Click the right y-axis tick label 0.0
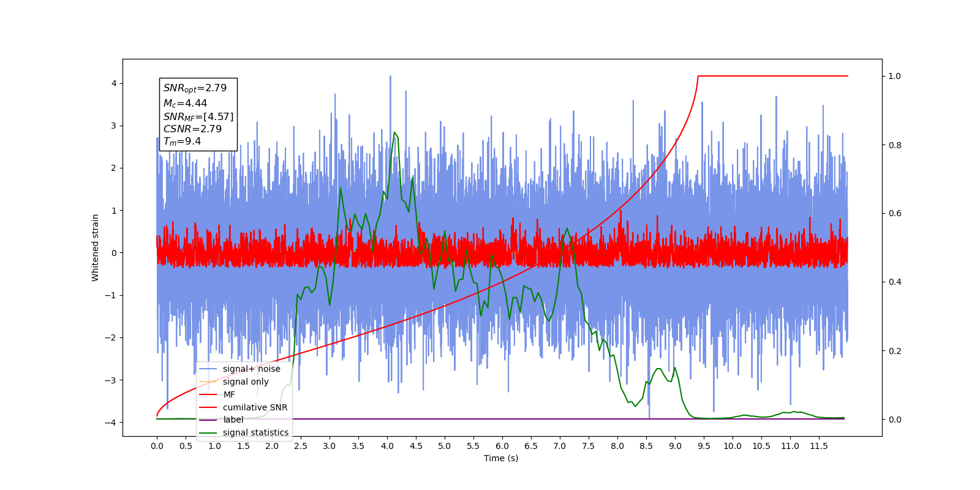 click(894, 420)
